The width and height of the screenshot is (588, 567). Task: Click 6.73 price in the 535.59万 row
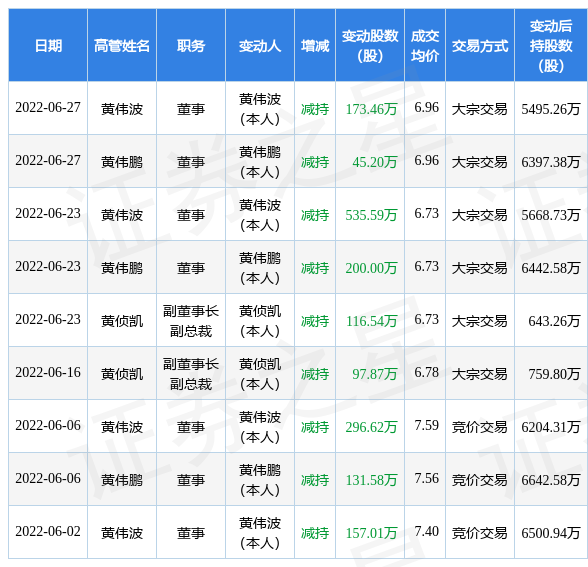pos(426,213)
